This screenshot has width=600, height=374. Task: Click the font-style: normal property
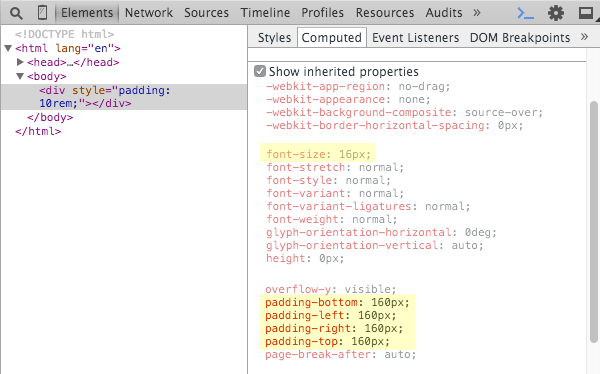coord(328,181)
